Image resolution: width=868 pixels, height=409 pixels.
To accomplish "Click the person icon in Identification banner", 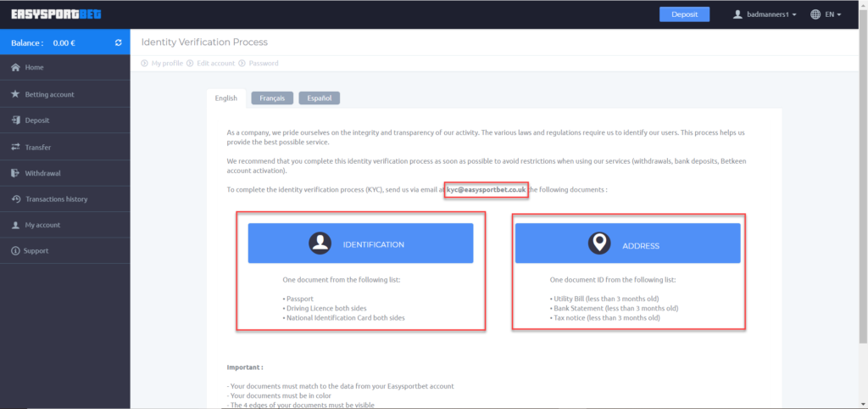I will coord(320,244).
